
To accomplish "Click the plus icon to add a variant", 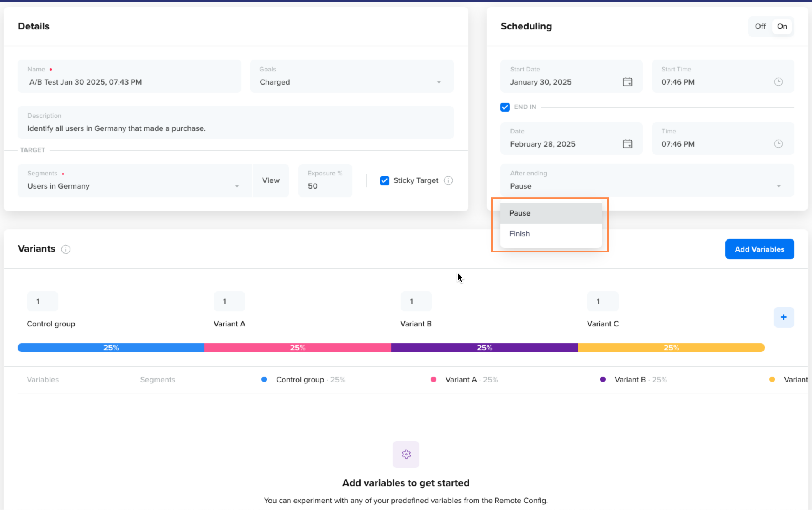I will click(784, 317).
